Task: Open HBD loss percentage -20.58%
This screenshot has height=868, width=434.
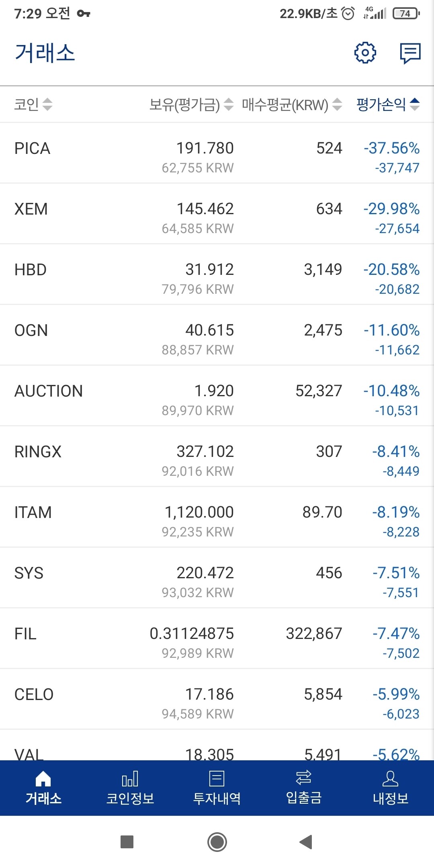Action: click(x=391, y=270)
